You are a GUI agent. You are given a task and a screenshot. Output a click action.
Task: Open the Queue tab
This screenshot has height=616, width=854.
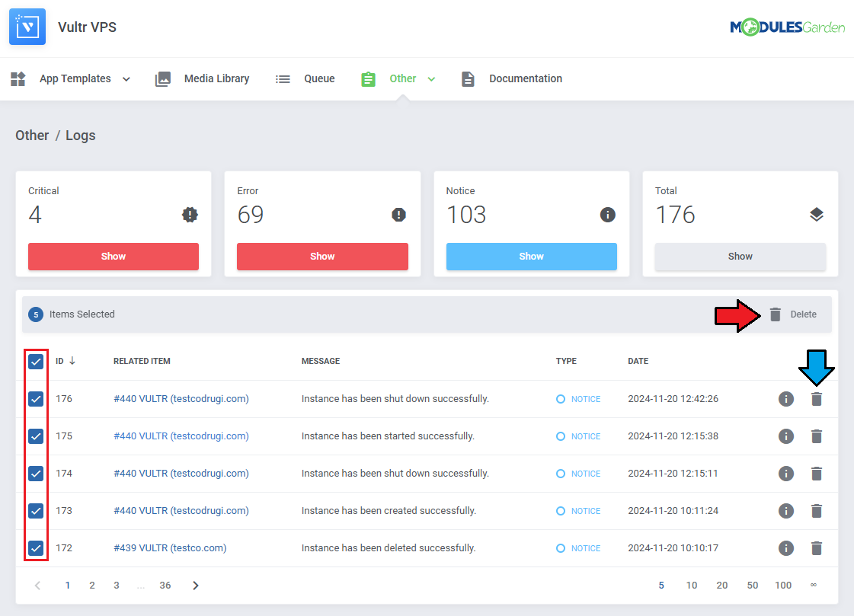(319, 79)
